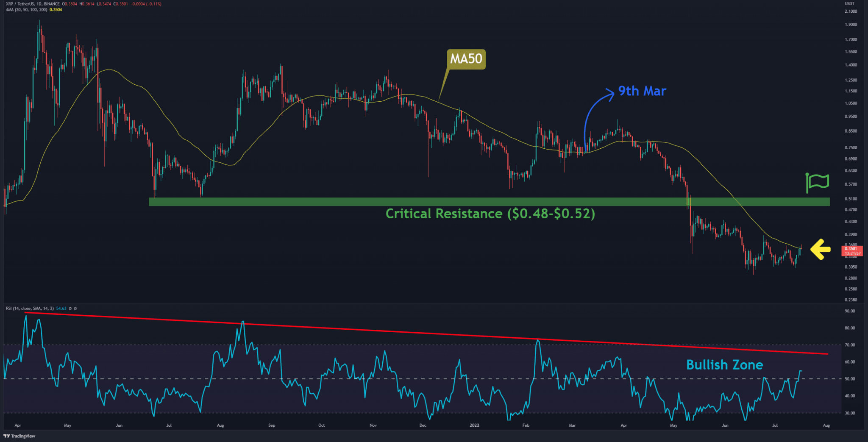Open the 4MA (20, 50, 100, 200) indicator legend
The height and width of the screenshot is (442, 868).
[x=26, y=10]
